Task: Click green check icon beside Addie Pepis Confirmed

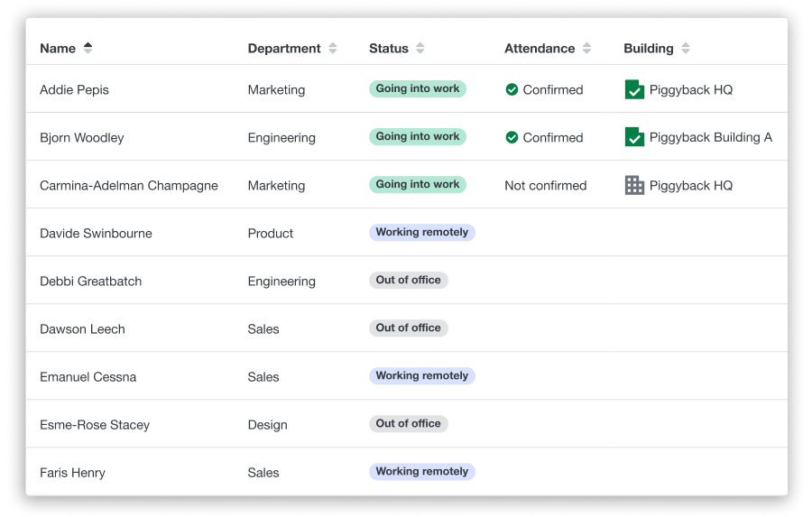Action: 512,89
